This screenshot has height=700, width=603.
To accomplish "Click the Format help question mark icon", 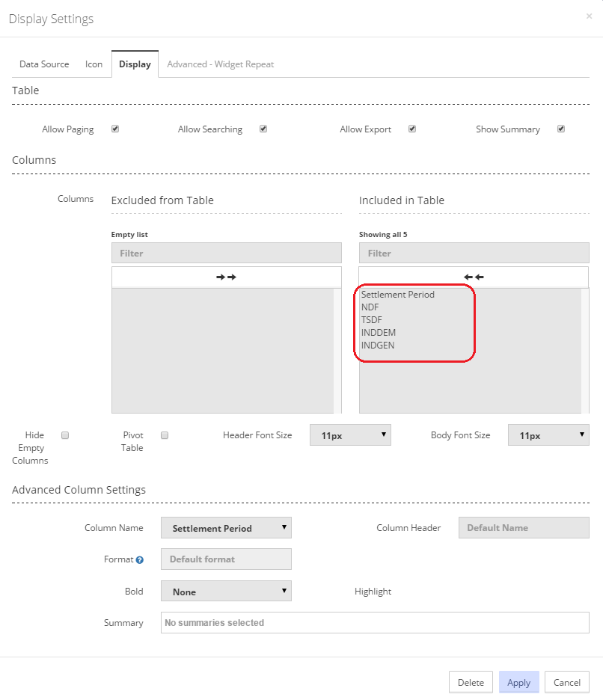I will pyautogui.click(x=140, y=559).
